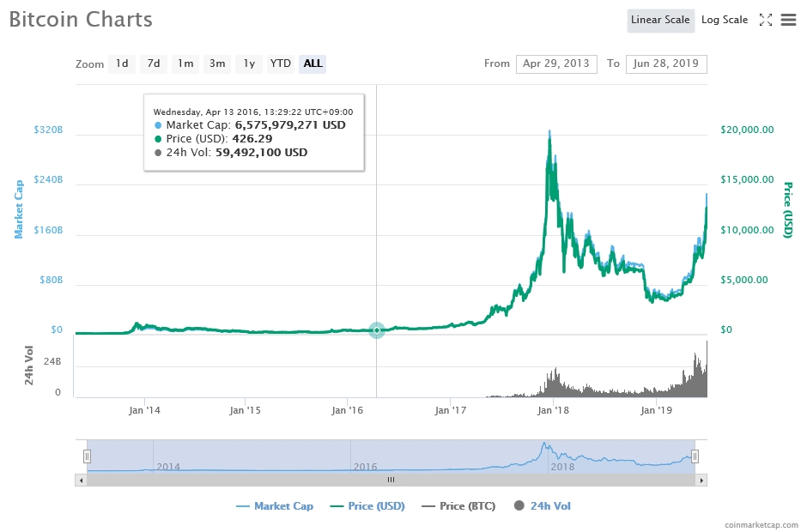Click the right range handle on navigator
807x532 pixels.
tap(695, 456)
